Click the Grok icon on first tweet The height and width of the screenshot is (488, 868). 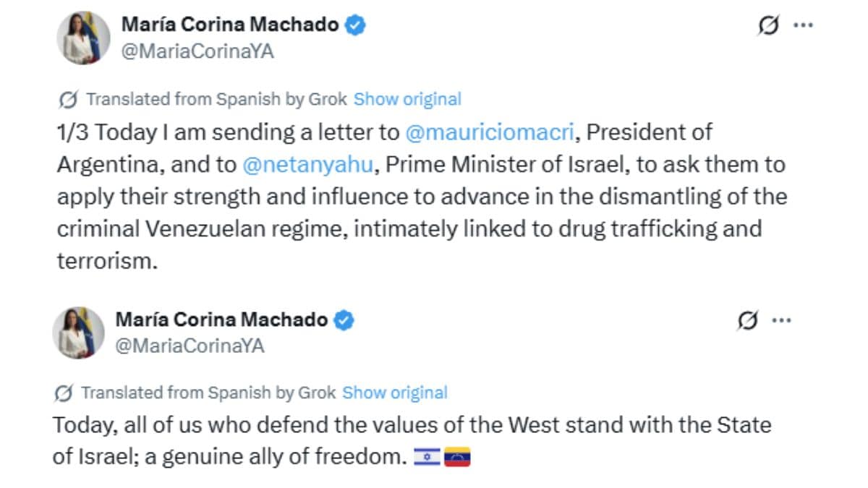pyautogui.click(x=768, y=25)
